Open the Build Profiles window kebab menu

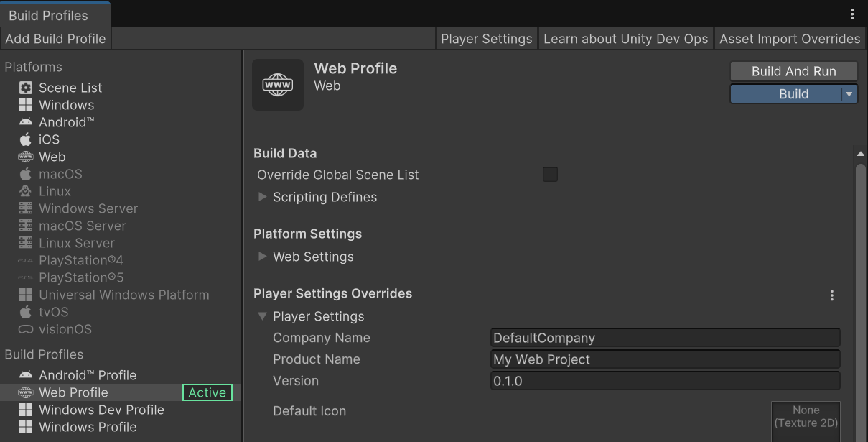pyautogui.click(x=852, y=14)
